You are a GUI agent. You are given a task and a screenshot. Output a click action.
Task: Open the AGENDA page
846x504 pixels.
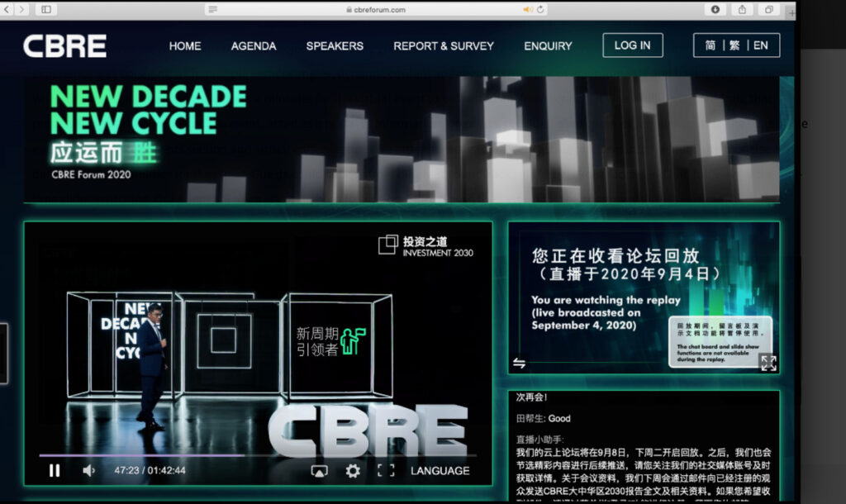click(x=254, y=46)
